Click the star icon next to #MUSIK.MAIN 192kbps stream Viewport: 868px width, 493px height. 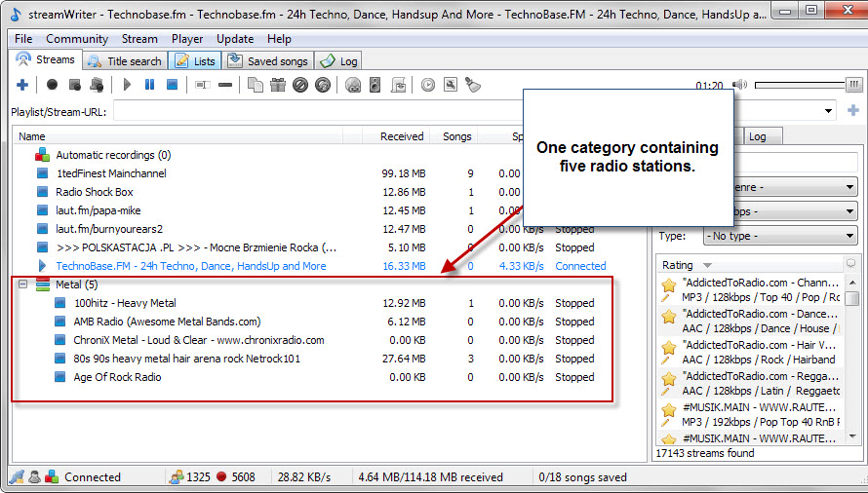click(x=669, y=410)
